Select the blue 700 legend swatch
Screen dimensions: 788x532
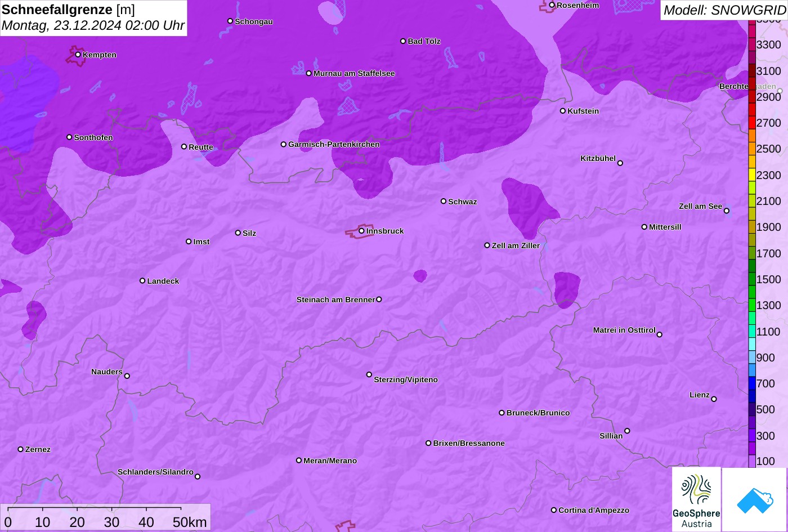click(752, 383)
